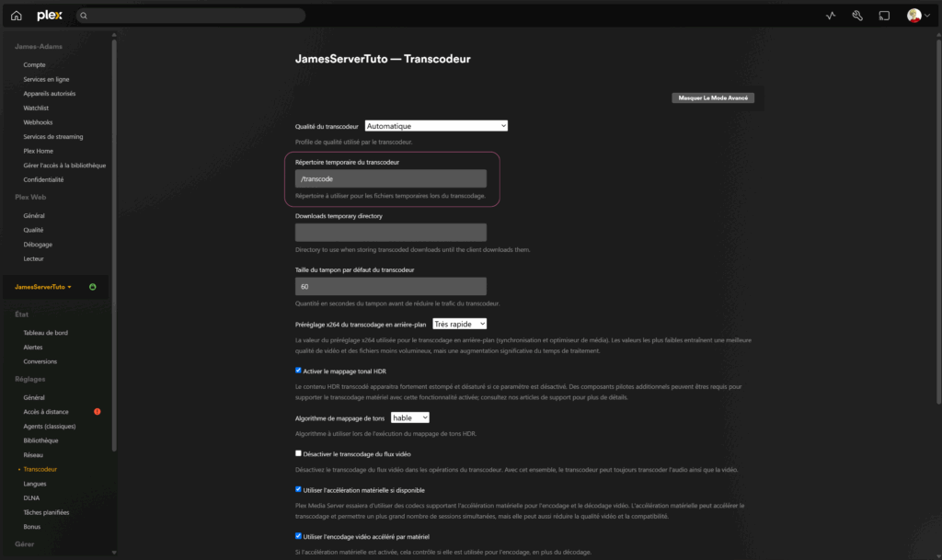Screen dimensions: 942x560
Task: Click the JamesServerTuto — Transcodeur page title
Action: tap(383, 59)
